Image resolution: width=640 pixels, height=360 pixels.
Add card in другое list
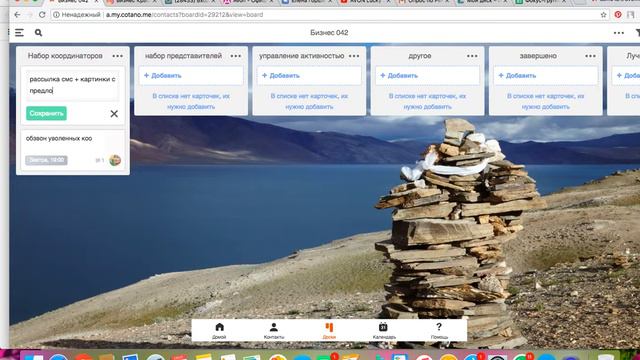(x=427, y=76)
